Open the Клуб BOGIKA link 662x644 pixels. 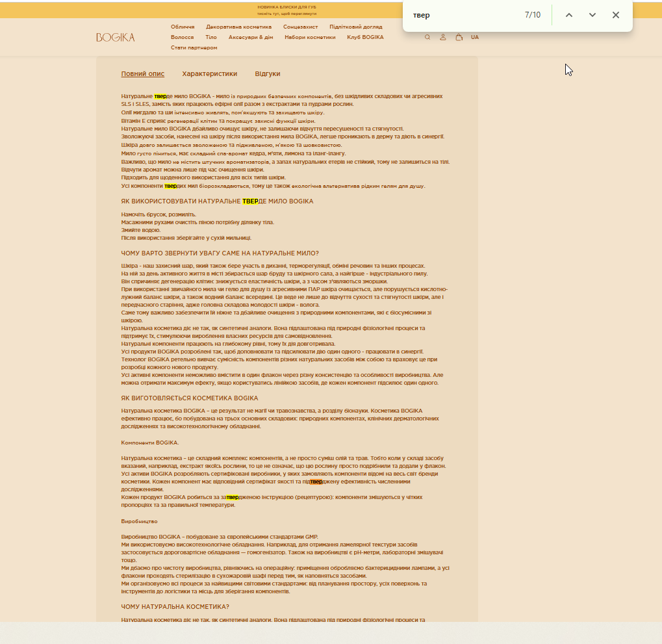(365, 37)
